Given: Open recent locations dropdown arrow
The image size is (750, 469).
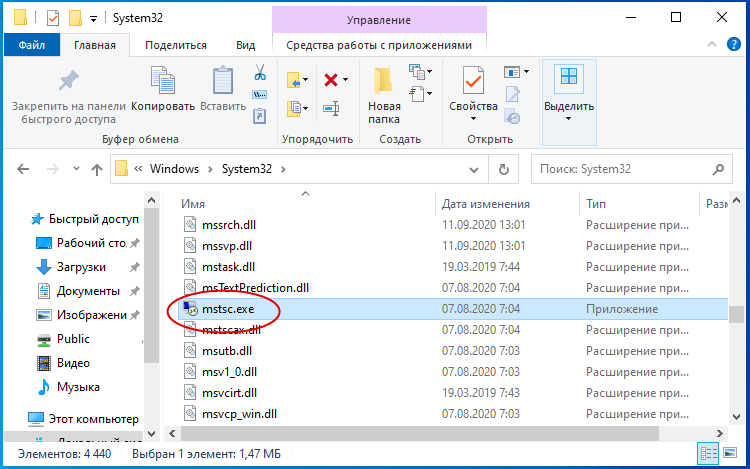Looking at the screenshot, I should 76,168.
